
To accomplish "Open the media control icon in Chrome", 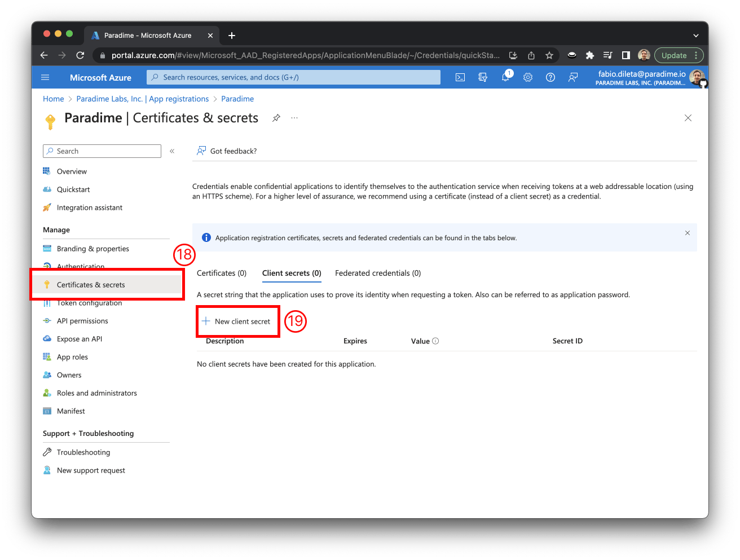I will pyautogui.click(x=608, y=55).
